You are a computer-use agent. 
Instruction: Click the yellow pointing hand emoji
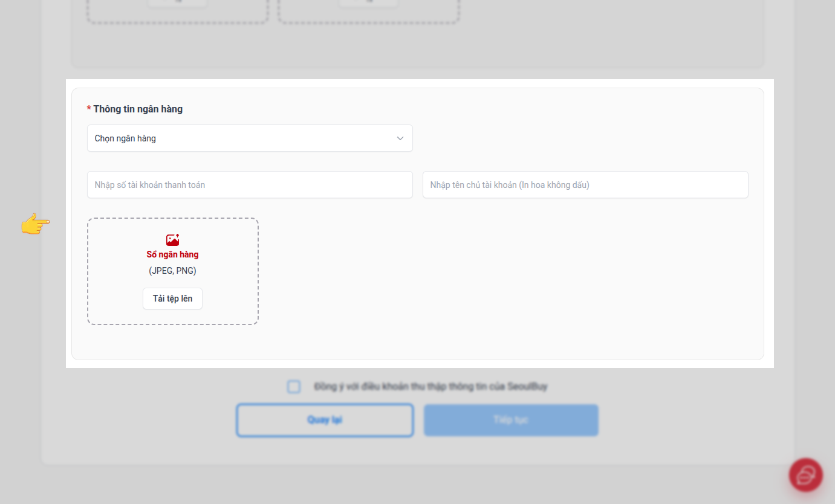35,224
